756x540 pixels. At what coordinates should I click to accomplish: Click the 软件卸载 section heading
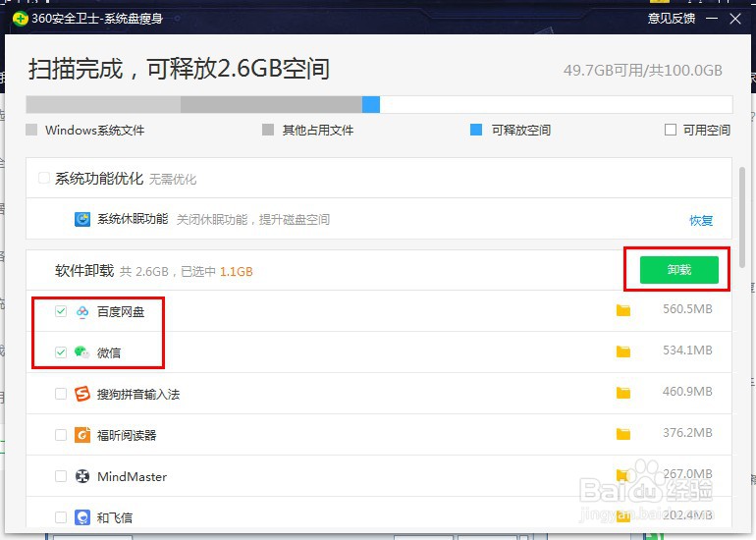(x=84, y=270)
